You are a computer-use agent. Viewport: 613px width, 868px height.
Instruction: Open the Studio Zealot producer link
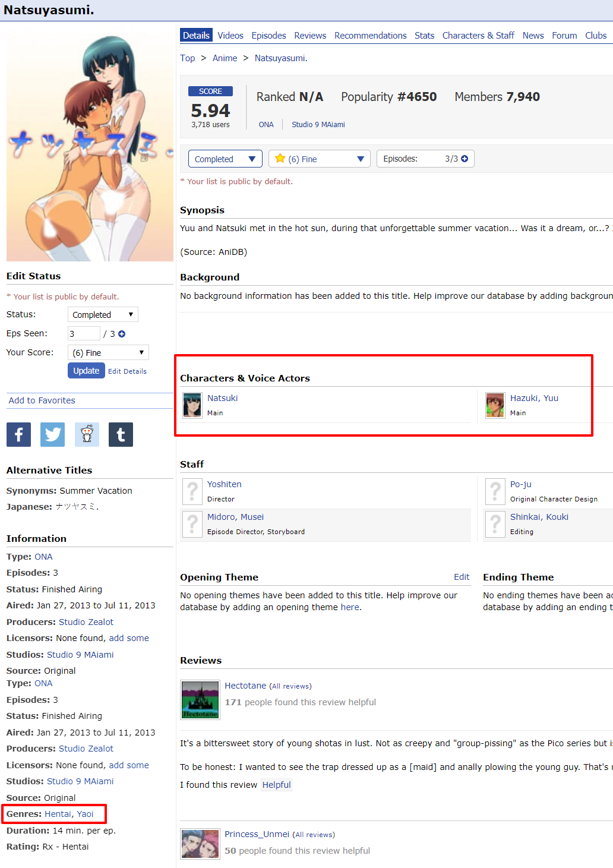pos(86,622)
